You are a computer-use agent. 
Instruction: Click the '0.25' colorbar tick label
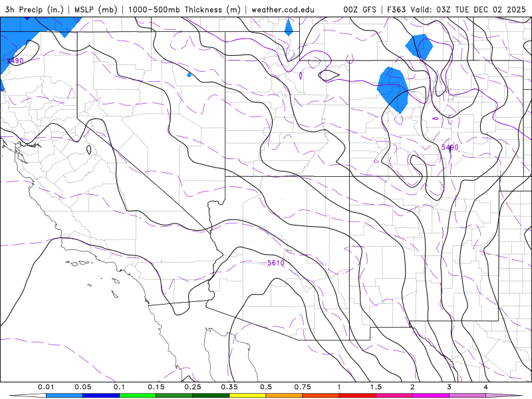[193, 387]
